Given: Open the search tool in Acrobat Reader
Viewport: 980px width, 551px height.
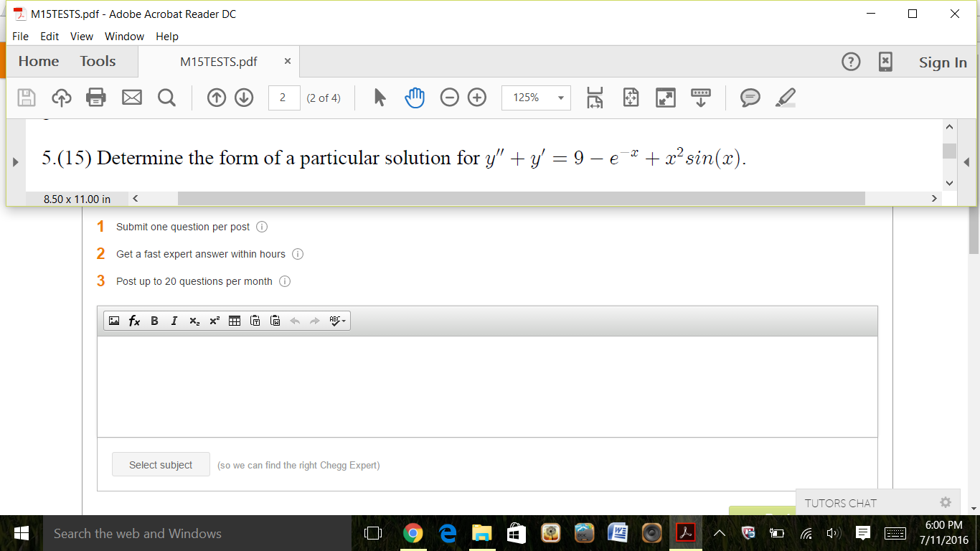Looking at the screenshot, I should (166, 98).
